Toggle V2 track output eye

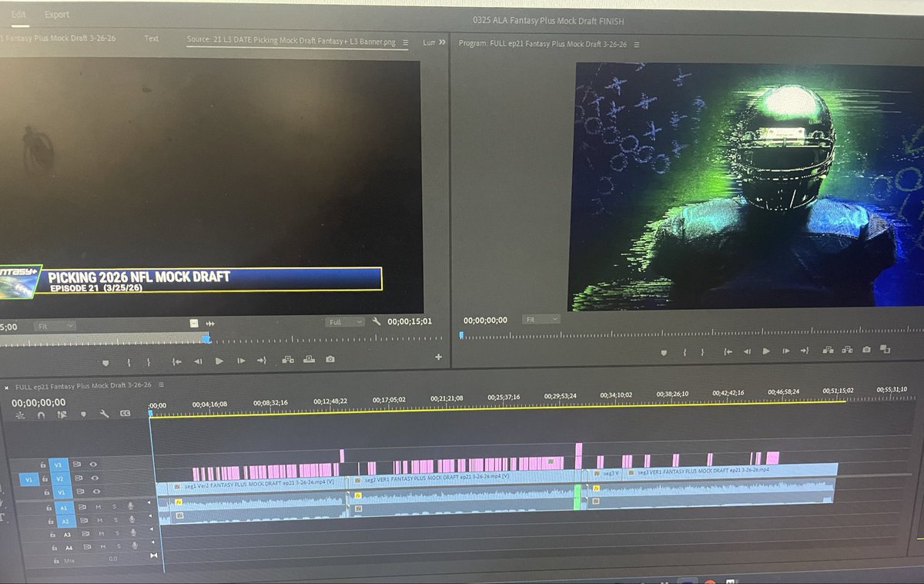click(x=93, y=478)
